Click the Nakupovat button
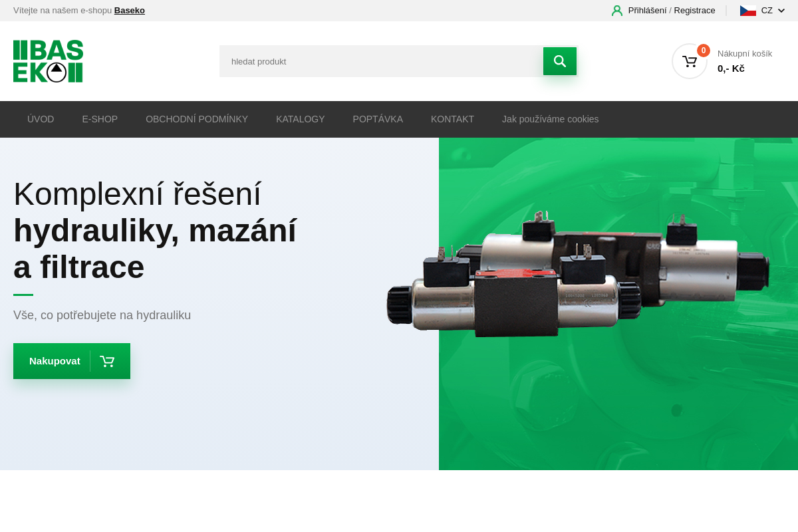 [x=55, y=361]
